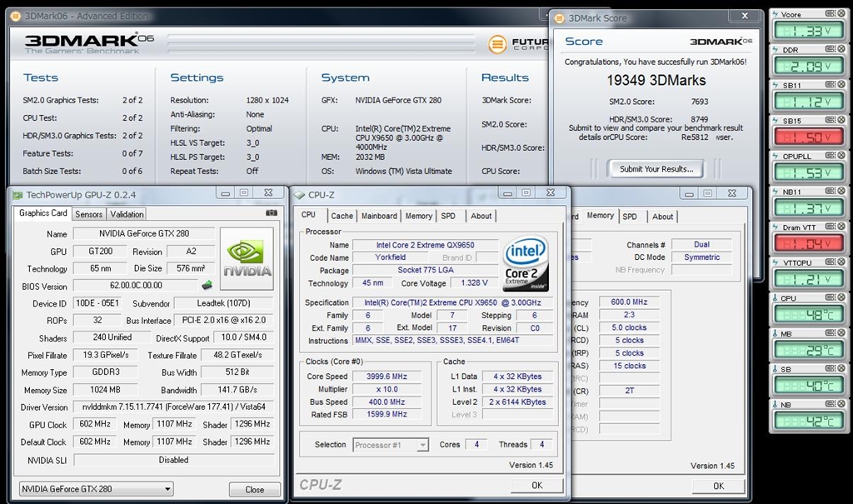
Task: Click the GPU-Z title bar app icon
Action: coord(18,195)
